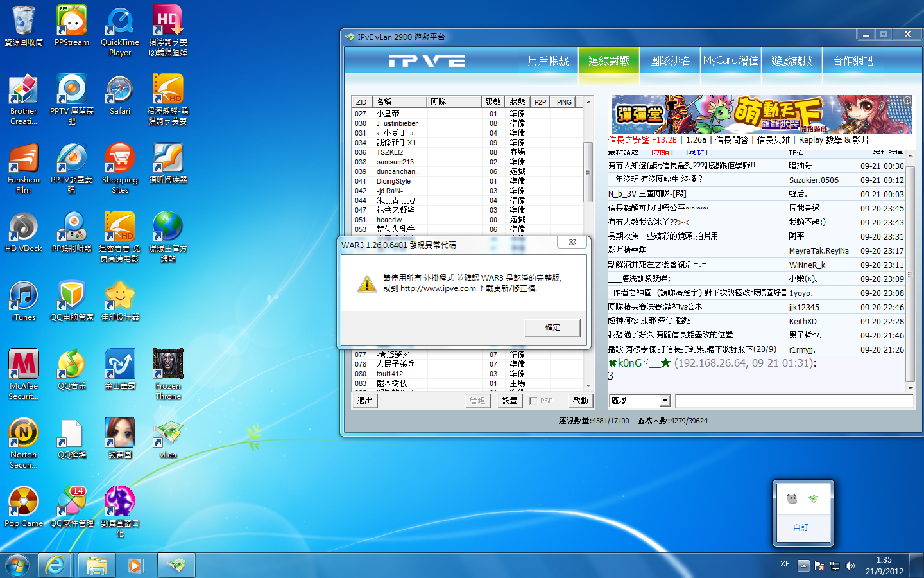Image resolution: width=924 pixels, height=578 pixels.
Task: Open Internet Explorer in the taskbar
Action: point(55,565)
